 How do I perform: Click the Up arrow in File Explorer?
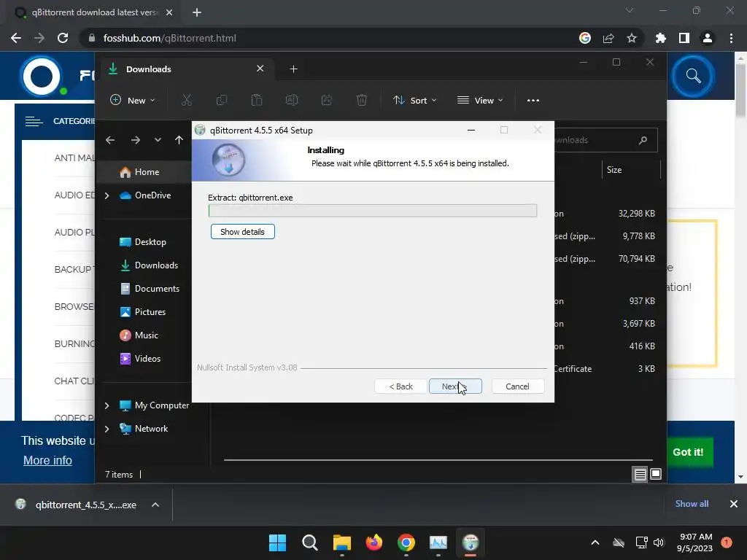point(179,140)
